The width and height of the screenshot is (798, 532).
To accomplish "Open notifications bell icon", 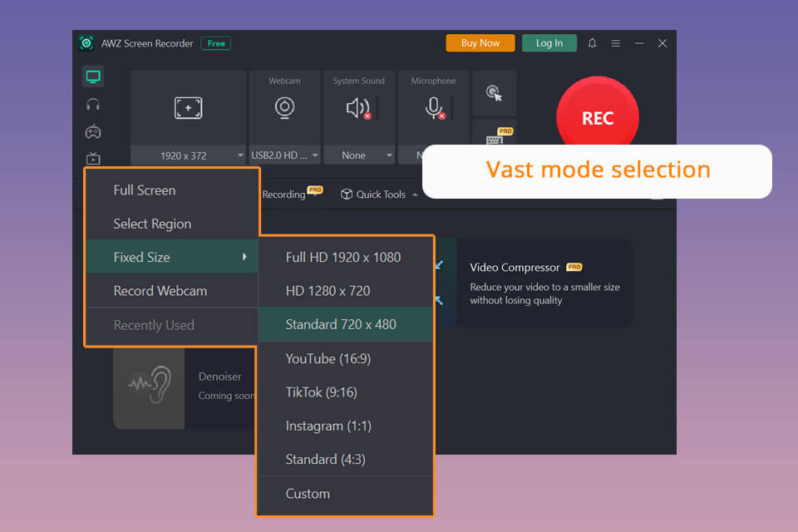I will coord(592,43).
